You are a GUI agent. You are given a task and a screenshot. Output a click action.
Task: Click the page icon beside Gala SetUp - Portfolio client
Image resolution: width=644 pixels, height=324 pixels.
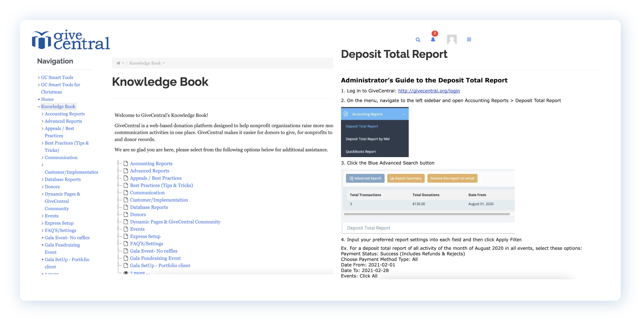[126, 265]
